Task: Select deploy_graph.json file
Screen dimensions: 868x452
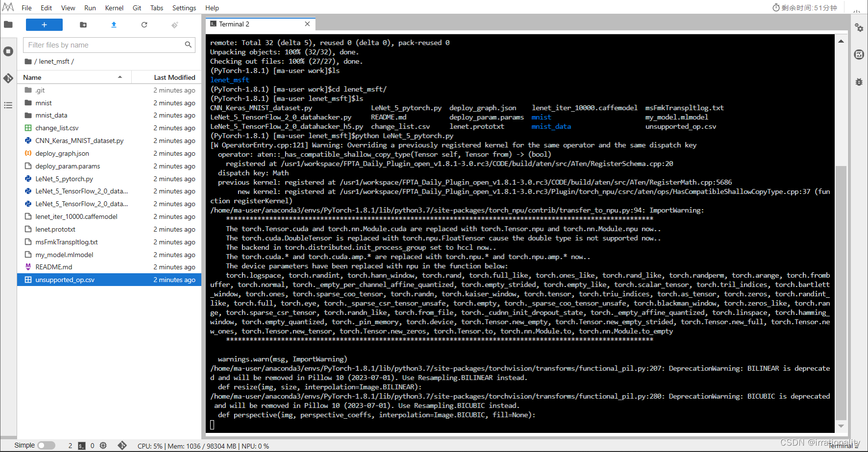Action: 109,153
